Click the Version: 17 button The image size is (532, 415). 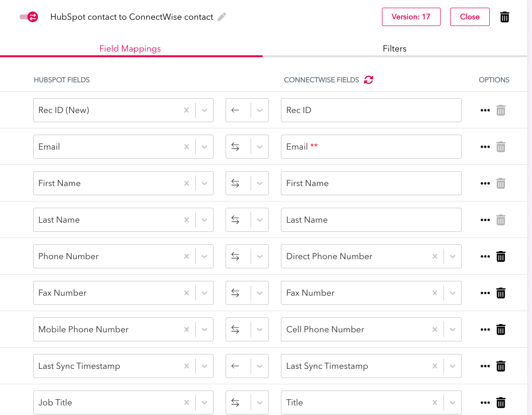tap(411, 16)
